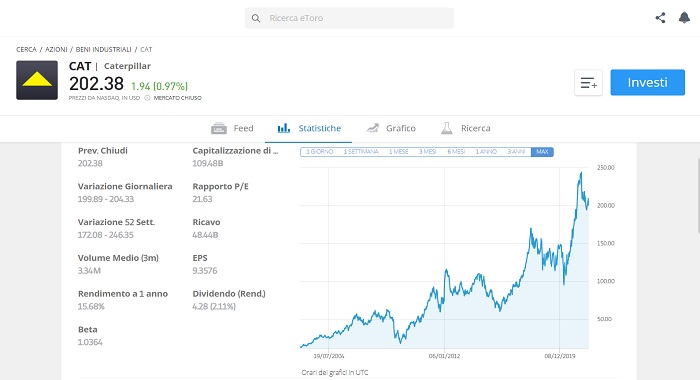Select 1 ANNO chart range
Image resolution: width=700 pixels, height=380 pixels.
486,152
